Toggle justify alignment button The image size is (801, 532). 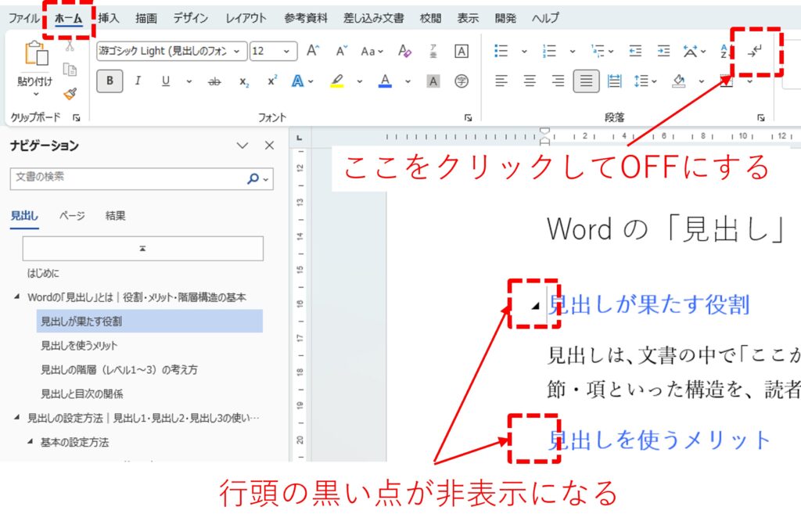point(586,81)
